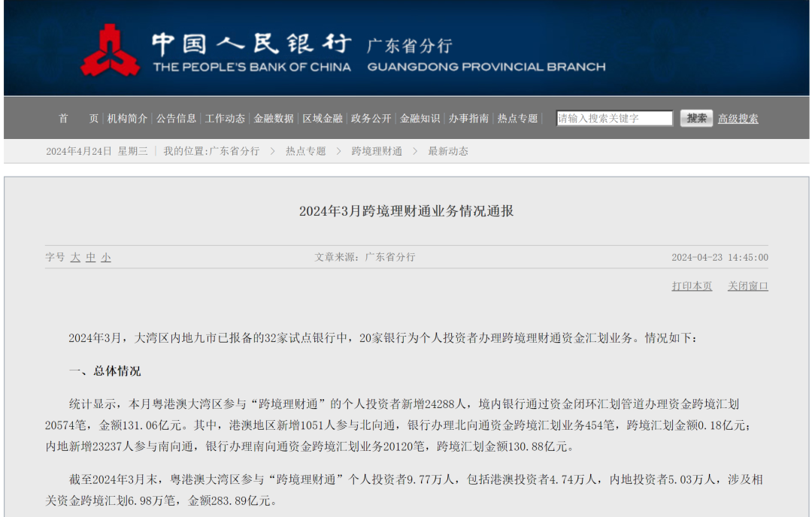Open the 金融数据 navigation item
Viewport: 812px width, 517px height.
click(274, 119)
